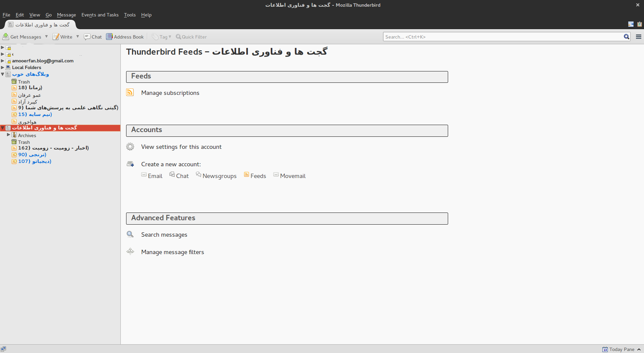Open the Message menu
644x353 pixels.
66,15
